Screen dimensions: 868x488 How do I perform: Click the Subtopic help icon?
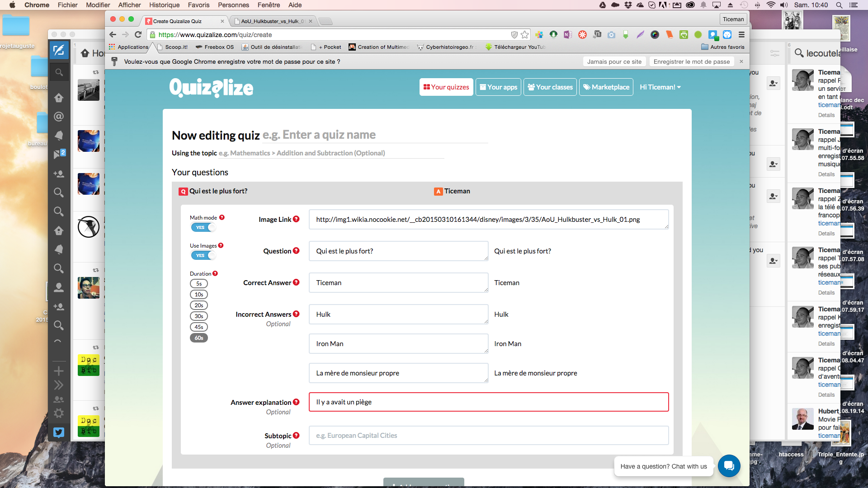pos(296,436)
